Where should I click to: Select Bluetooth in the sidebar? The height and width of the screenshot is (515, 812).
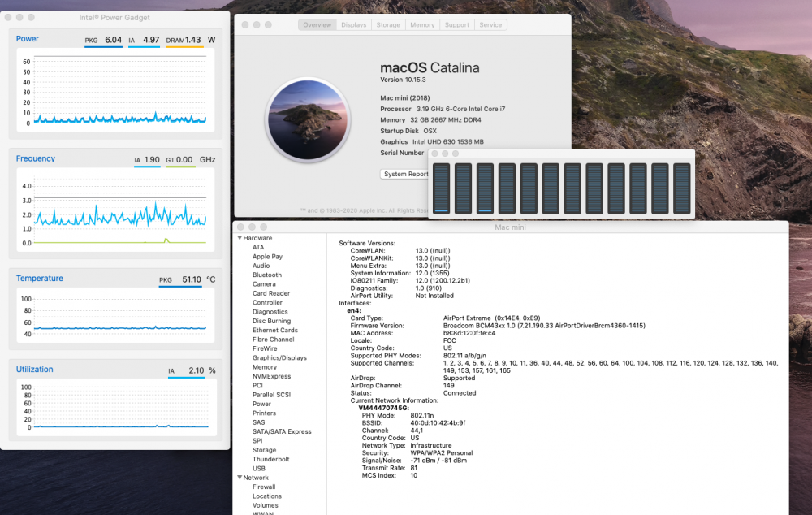267,275
